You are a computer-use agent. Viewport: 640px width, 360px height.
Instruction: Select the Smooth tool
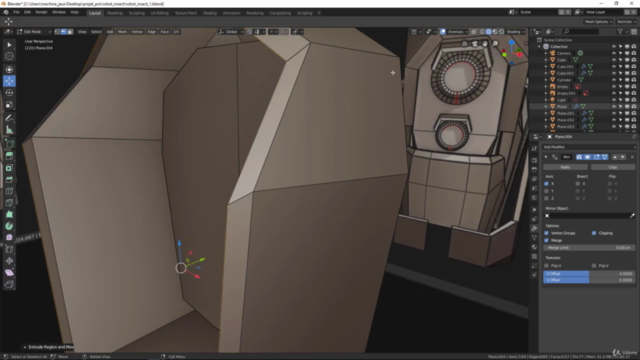(9, 238)
